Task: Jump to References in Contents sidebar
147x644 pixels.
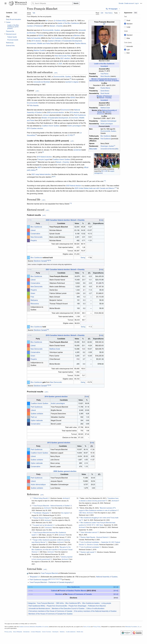Action: [10, 43]
